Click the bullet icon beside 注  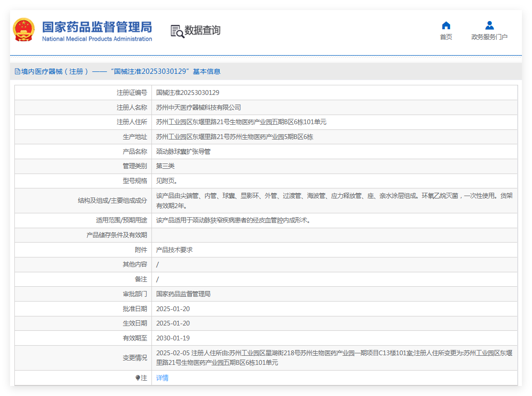138,378
